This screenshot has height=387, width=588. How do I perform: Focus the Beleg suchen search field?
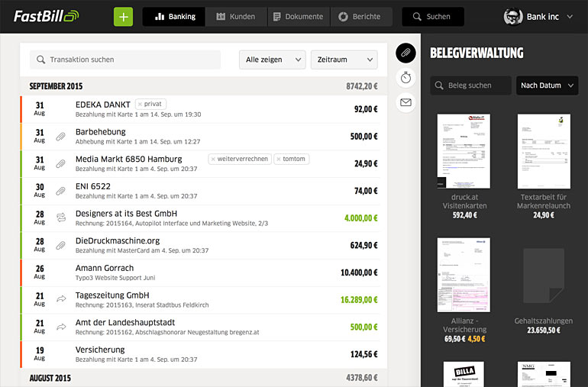click(x=470, y=85)
